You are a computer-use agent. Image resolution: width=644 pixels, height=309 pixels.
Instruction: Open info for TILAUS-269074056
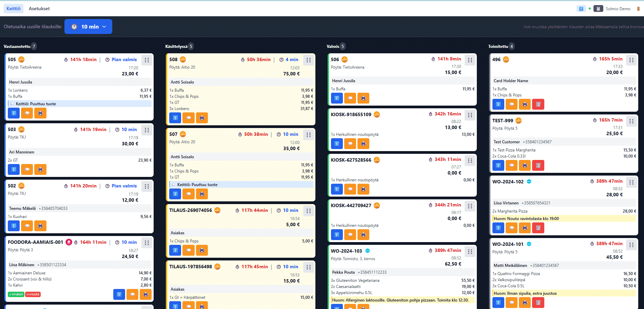point(175,250)
